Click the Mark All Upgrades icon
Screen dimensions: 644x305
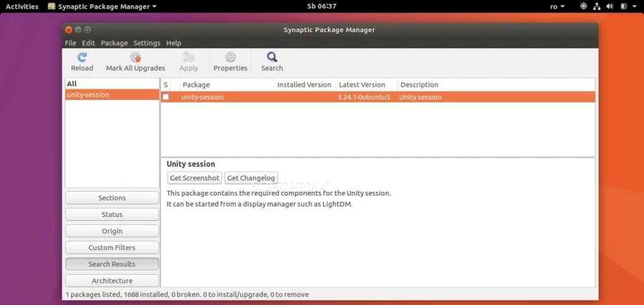click(x=135, y=57)
